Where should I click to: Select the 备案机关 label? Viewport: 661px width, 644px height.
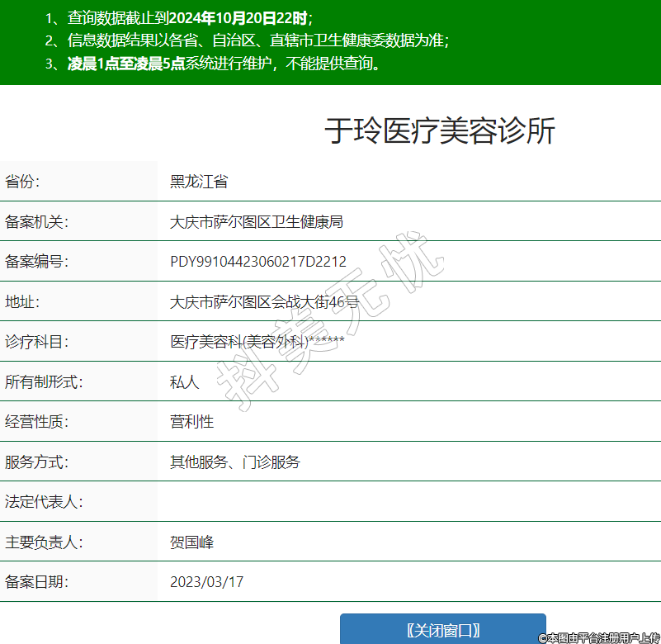coord(36,221)
